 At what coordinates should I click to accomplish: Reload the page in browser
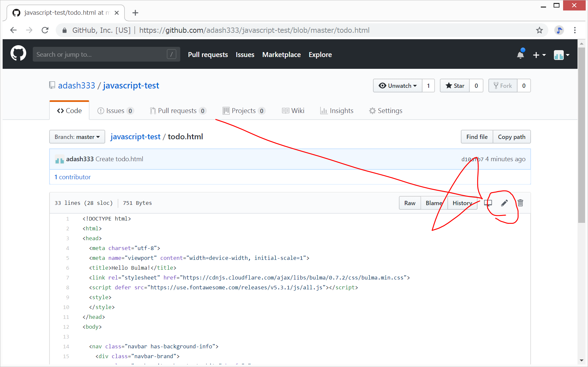pos(45,30)
